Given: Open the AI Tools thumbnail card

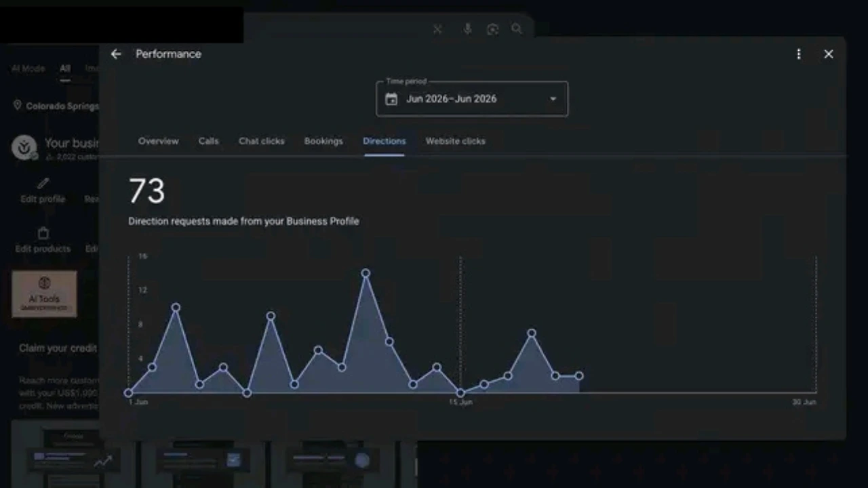Looking at the screenshot, I should pyautogui.click(x=44, y=293).
